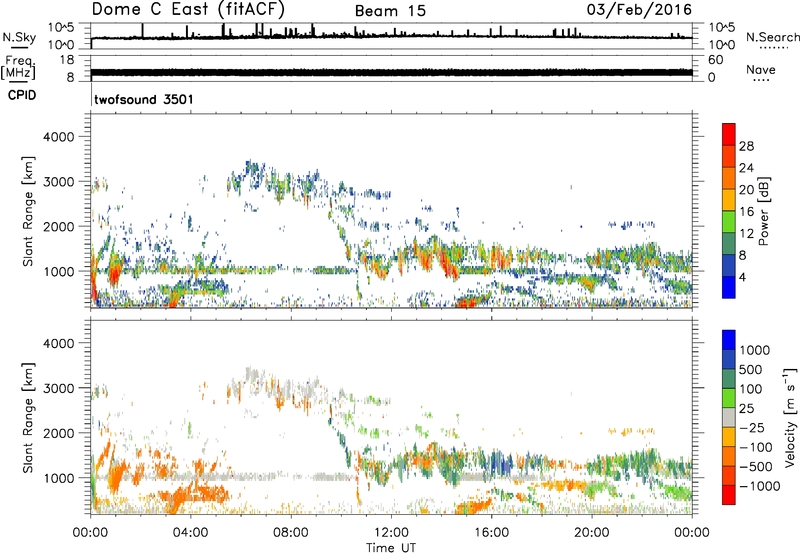This screenshot has height=554, width=800.
Task: Click the '04:00' time axis label
Action: [190, 533]
